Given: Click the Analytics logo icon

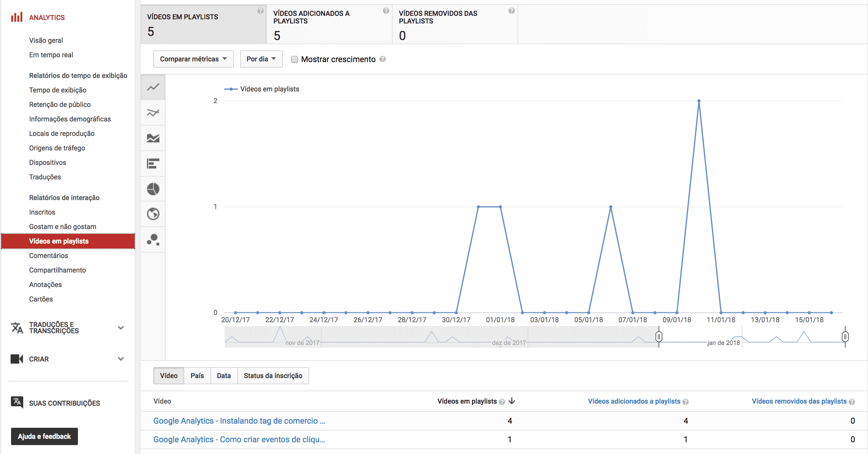Looking at the screenshot, I should tap(17, 17).
